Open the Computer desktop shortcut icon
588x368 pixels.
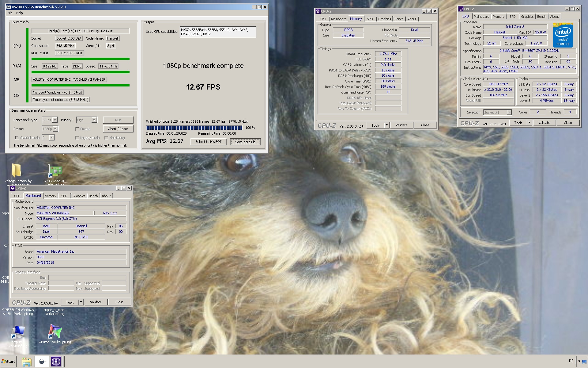point(18,333)
